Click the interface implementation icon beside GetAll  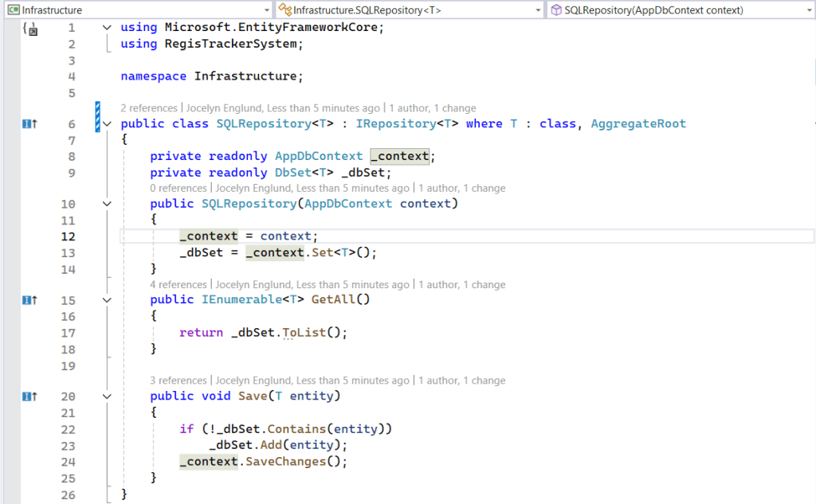tap(30, 300)
